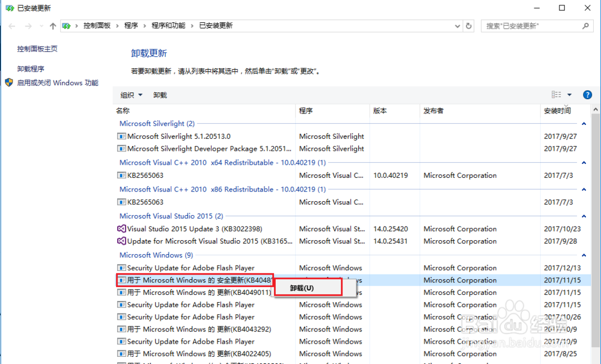Click icon of Silverlight Developer Package

tap(121, 149)
